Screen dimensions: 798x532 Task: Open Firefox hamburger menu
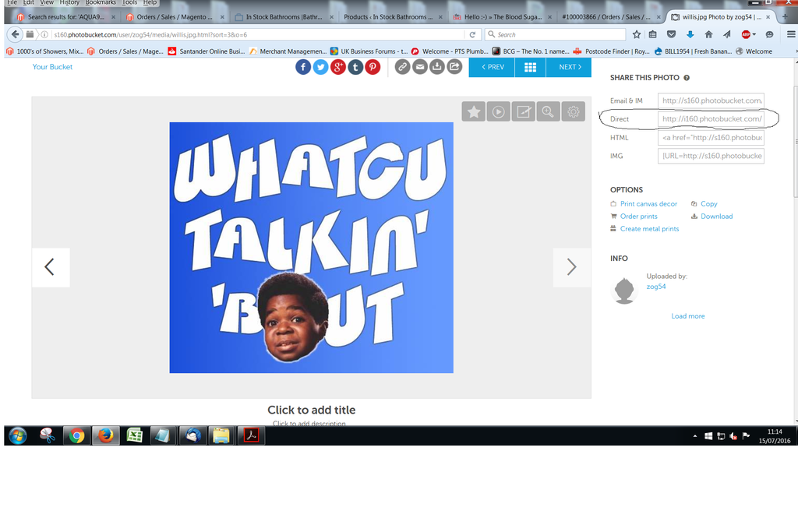[x=791, y=34]
